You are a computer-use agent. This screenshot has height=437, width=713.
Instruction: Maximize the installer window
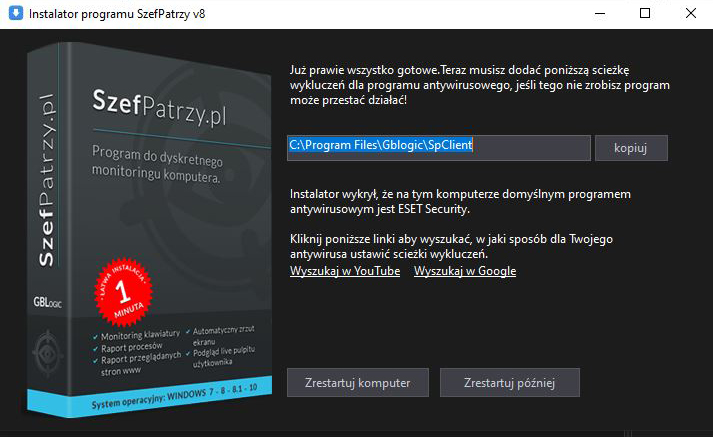coord(645,14)
